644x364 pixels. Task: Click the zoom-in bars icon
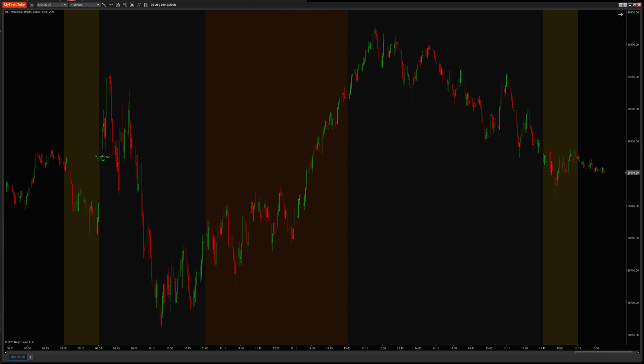click(x=132, y=5)
